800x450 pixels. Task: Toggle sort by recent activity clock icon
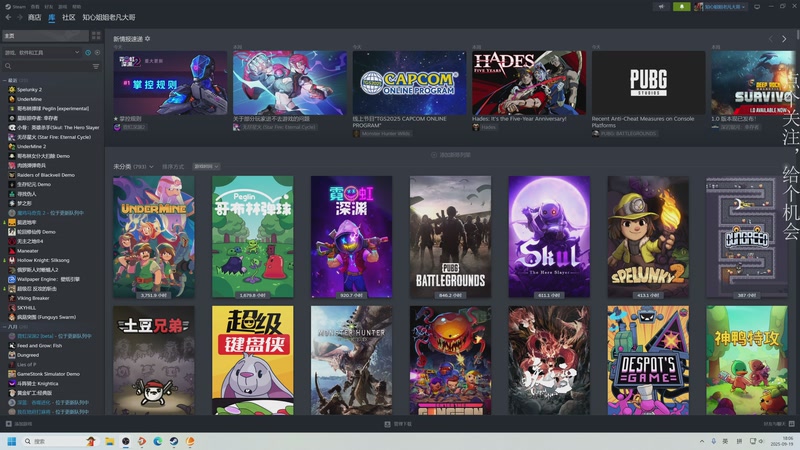(88, 53)
